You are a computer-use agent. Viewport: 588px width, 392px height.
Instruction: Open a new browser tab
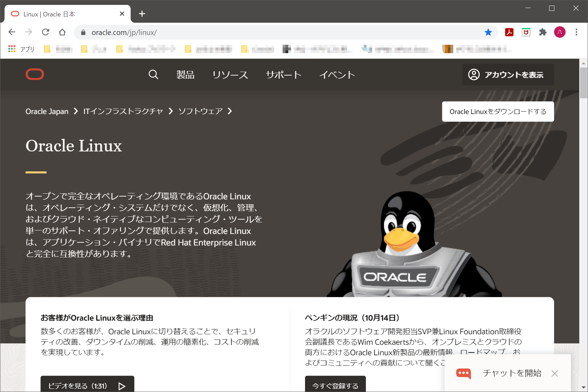coord(142,14)
